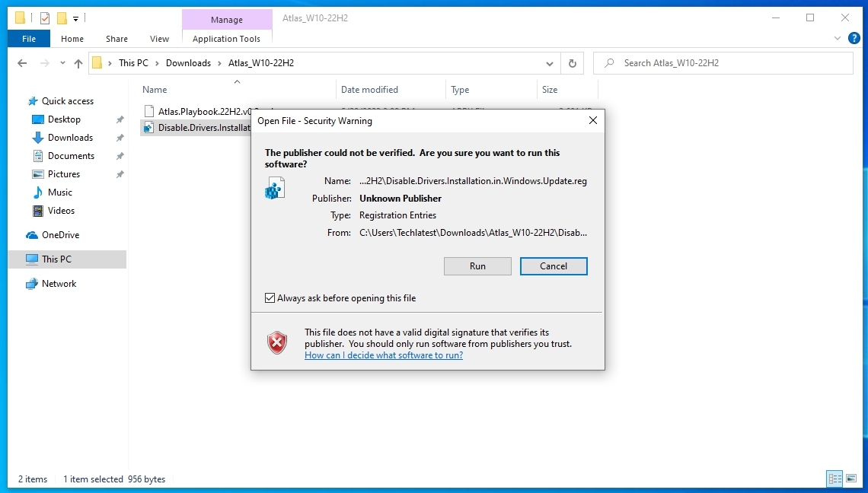
Task: Open the View ribbon tab
Action: pos(159,38)
